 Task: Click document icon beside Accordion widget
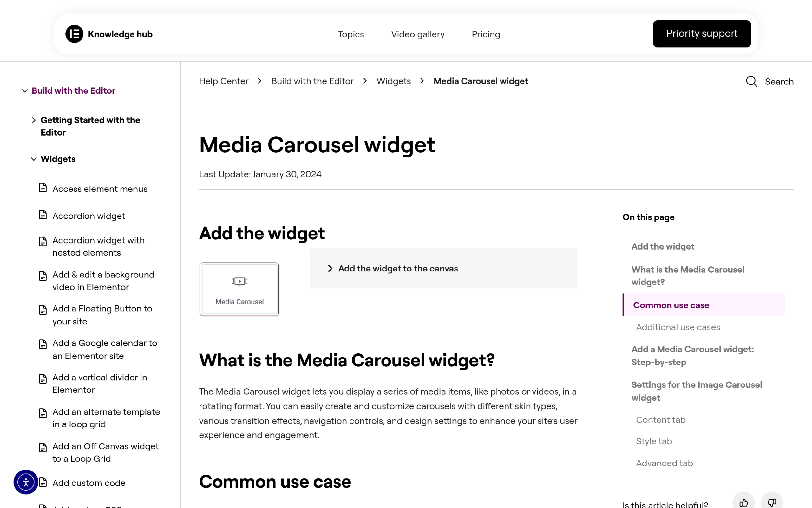pos(43,215)
